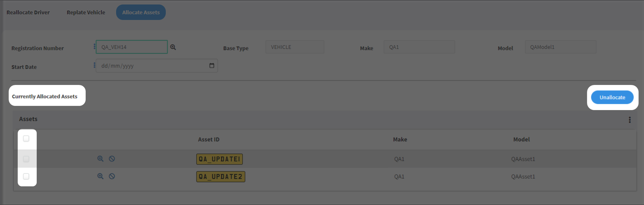Open the Assets panel three-dot menu
Screen dimensions: 644x205
630,120
